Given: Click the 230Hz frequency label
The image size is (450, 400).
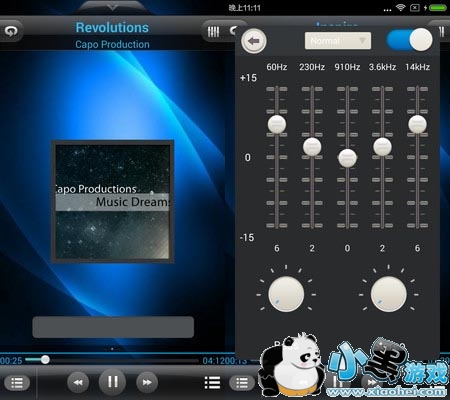Looking at the screenshot, I should click(x=312, y=67).
